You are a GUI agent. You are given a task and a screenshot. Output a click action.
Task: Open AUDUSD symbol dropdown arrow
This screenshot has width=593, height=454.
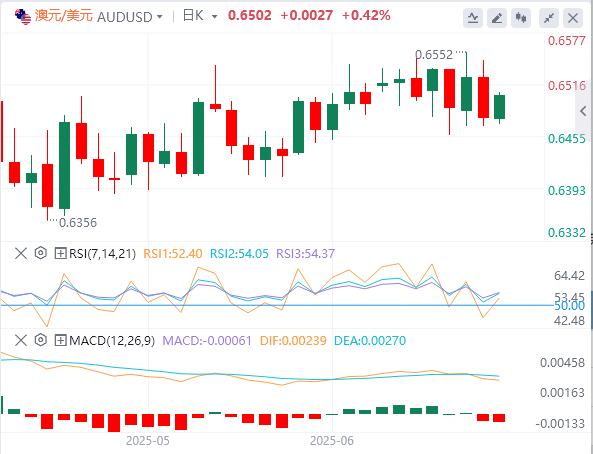point(160,17)
